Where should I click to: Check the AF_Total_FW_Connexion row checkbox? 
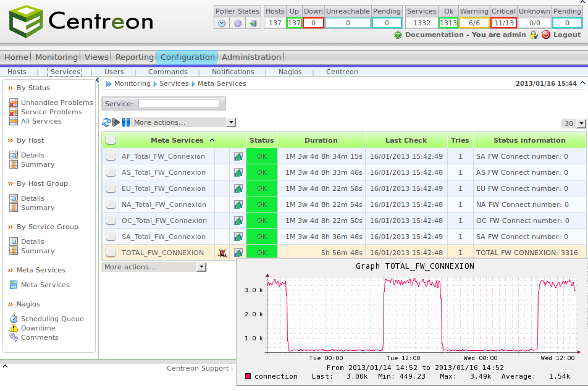click(x=111, y=156)
